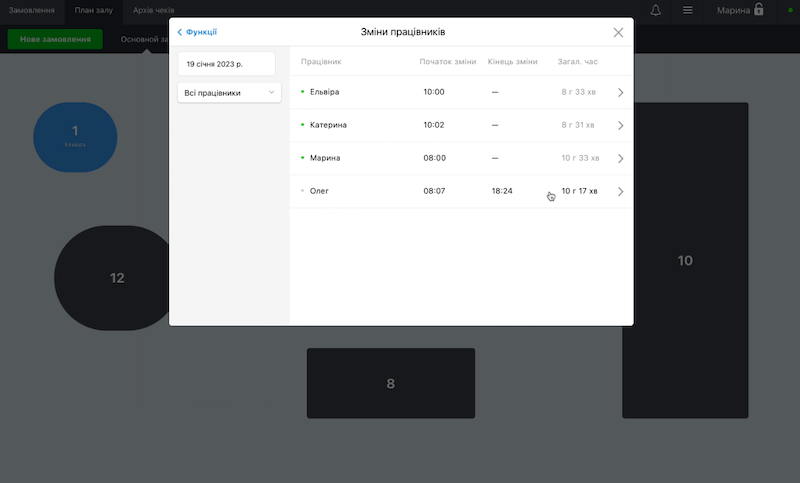Select table 10 on the floor plan

pyautogui.click(x=685, y=370)
